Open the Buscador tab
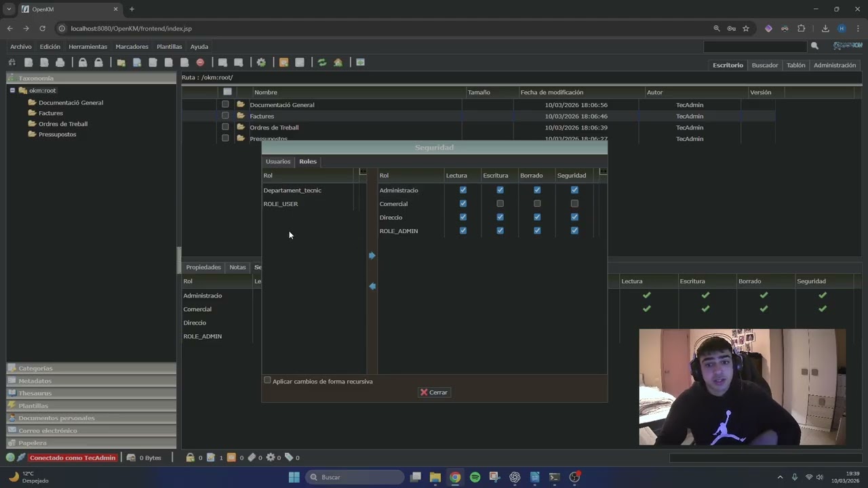 764,65
